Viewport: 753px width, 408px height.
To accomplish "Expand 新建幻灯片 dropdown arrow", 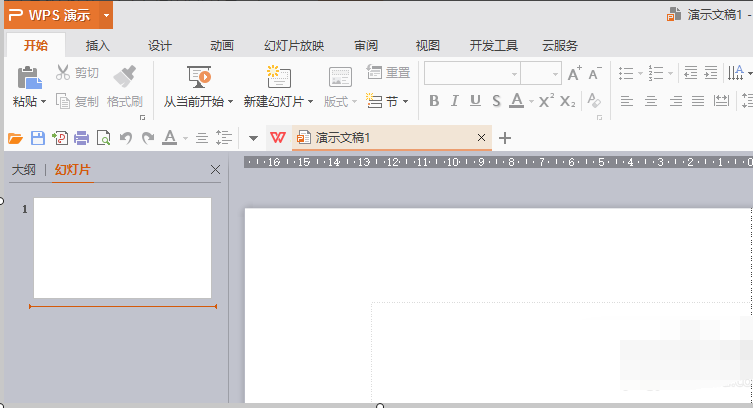I will pos(310,102).
